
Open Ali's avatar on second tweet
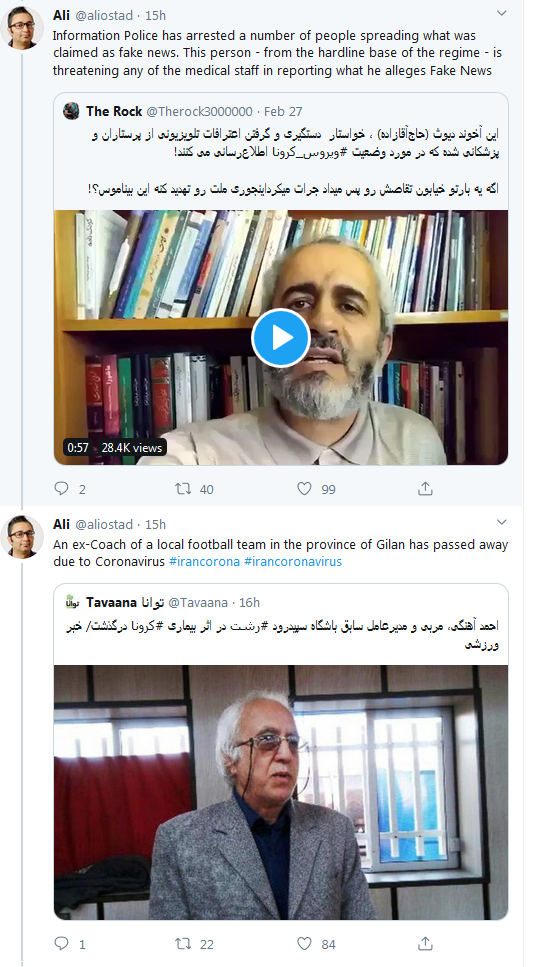22,537
